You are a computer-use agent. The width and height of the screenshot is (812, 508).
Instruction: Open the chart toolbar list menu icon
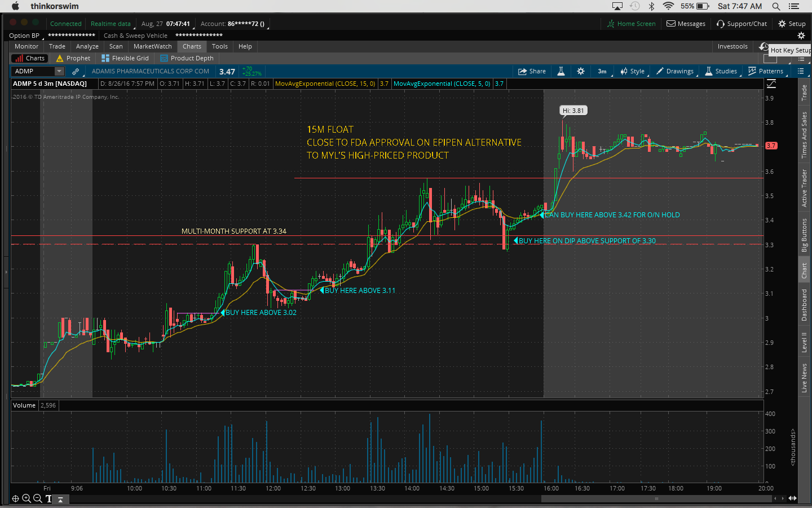coord(801,71)
